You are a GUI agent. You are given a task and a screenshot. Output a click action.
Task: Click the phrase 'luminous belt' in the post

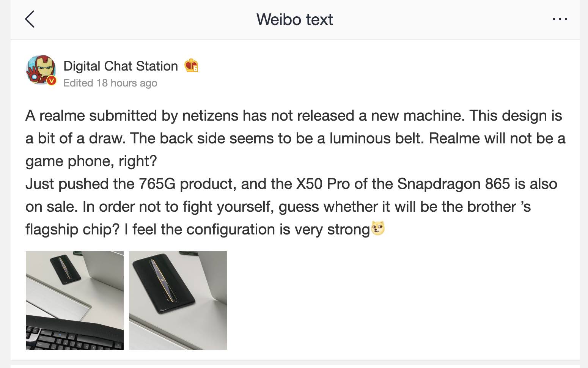[376, 138]
